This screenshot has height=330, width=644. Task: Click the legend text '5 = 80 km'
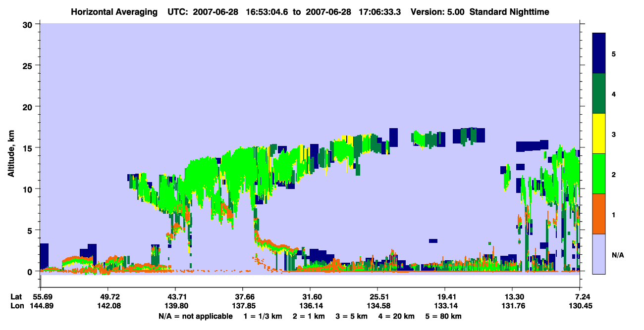444,316
